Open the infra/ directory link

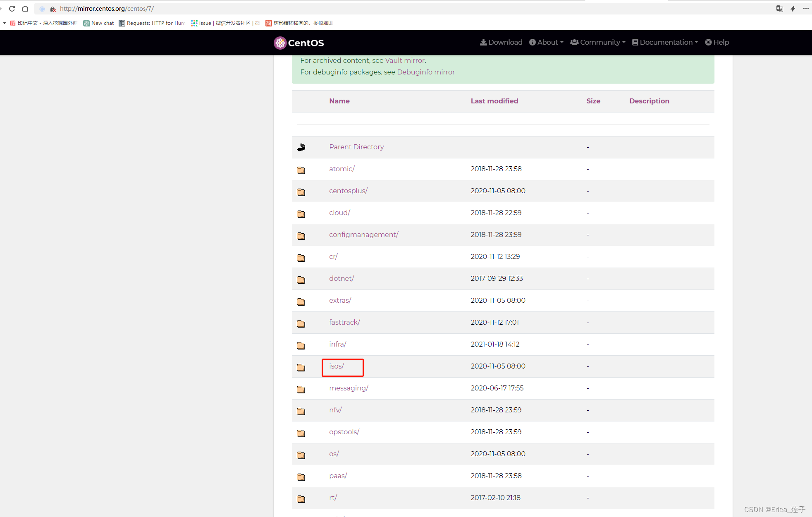point(338,344)
